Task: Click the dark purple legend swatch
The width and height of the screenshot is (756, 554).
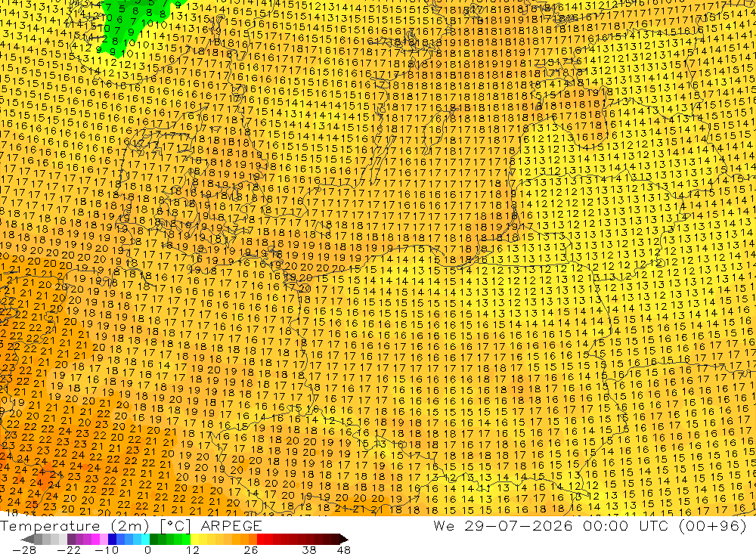Action: 71,539
